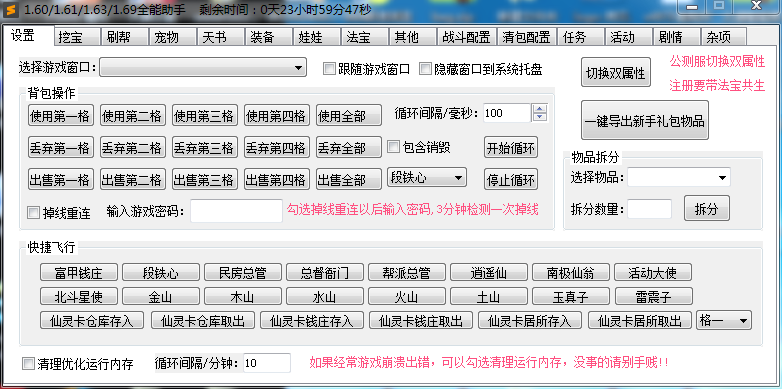Screen dimensions: 782x389
Task: Click 丢弃第三格 button
Action: tap(204, 147)
